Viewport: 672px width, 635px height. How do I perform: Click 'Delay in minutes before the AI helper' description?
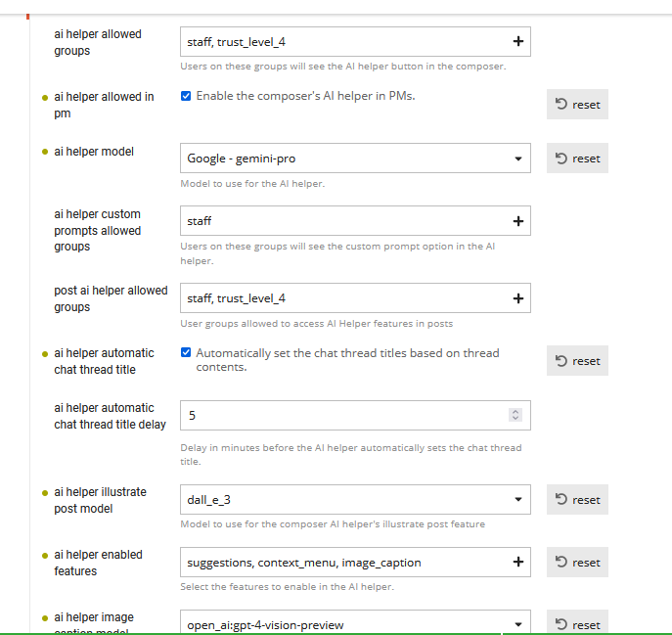pyautogui.click(x=350, y=455)
